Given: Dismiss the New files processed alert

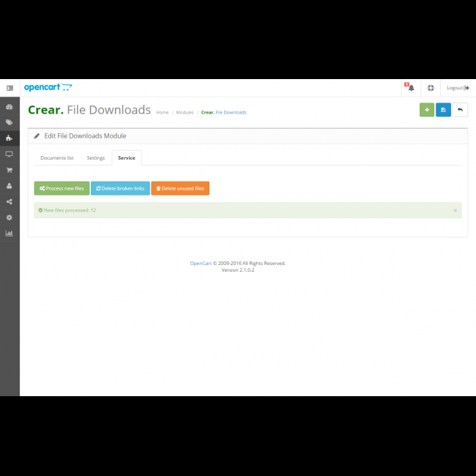Looking at the screenshot, I should (x=455, y=210).
